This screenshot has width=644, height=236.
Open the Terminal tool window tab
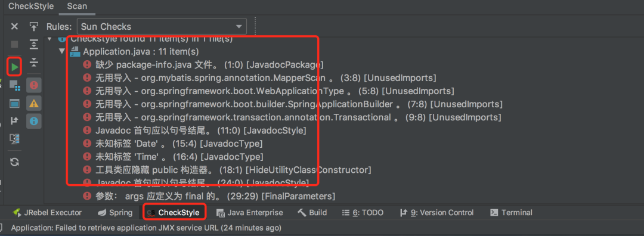tap(512, 213)
